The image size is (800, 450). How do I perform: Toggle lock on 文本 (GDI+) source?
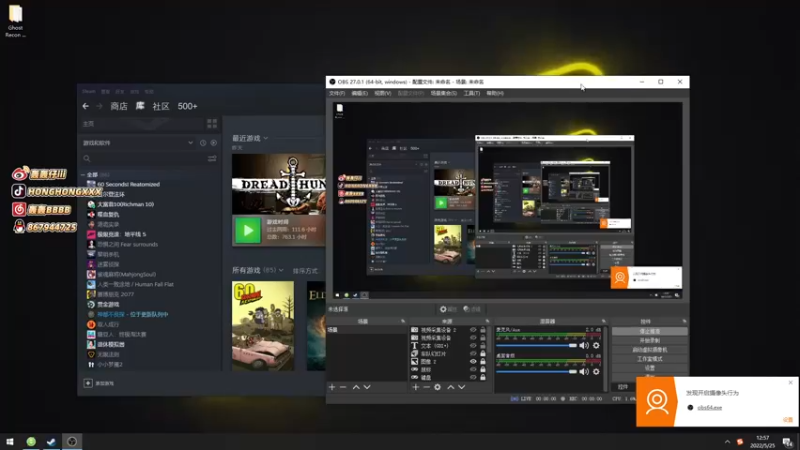tap(483, 346)
